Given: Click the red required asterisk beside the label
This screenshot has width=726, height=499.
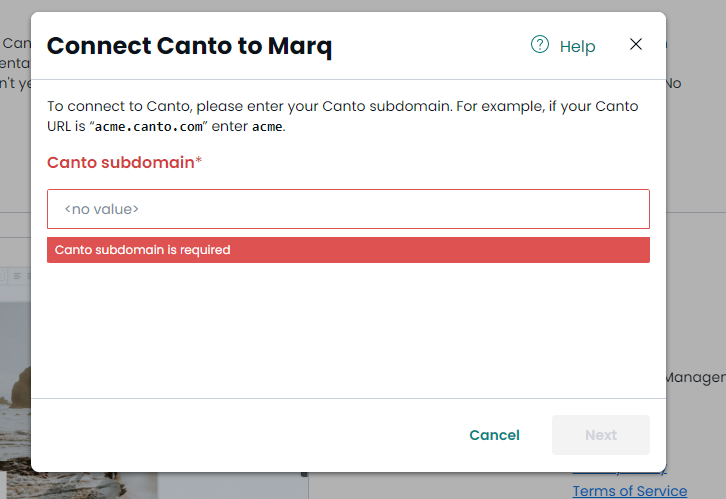Looking at the screenshot, I should (x=199, y=160).
